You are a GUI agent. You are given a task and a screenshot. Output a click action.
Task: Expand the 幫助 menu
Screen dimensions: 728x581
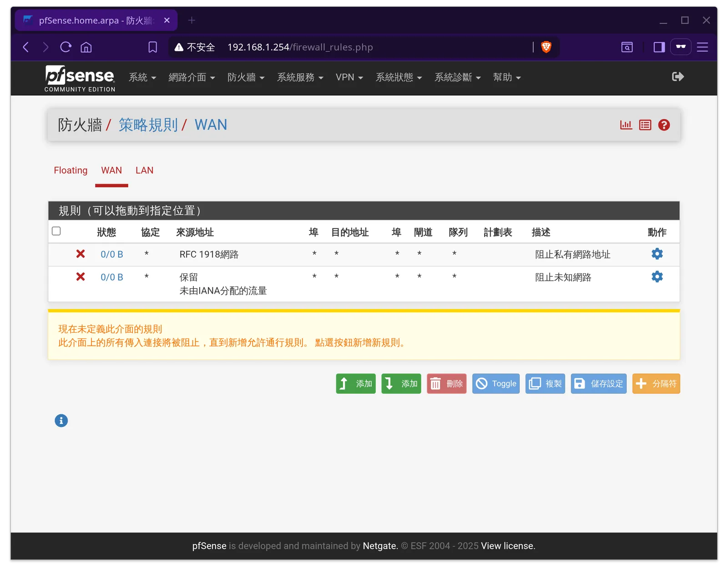tap(507, 77)
